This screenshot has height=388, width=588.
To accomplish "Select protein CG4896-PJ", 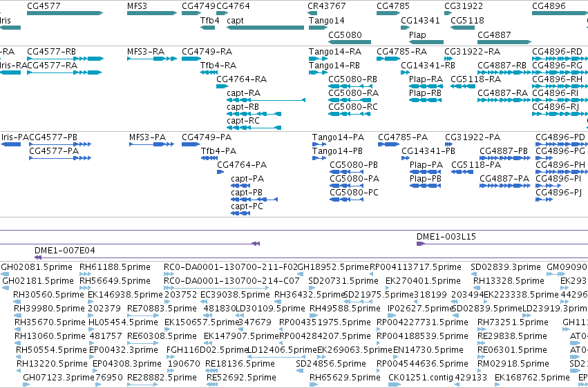I will (544, 200).
